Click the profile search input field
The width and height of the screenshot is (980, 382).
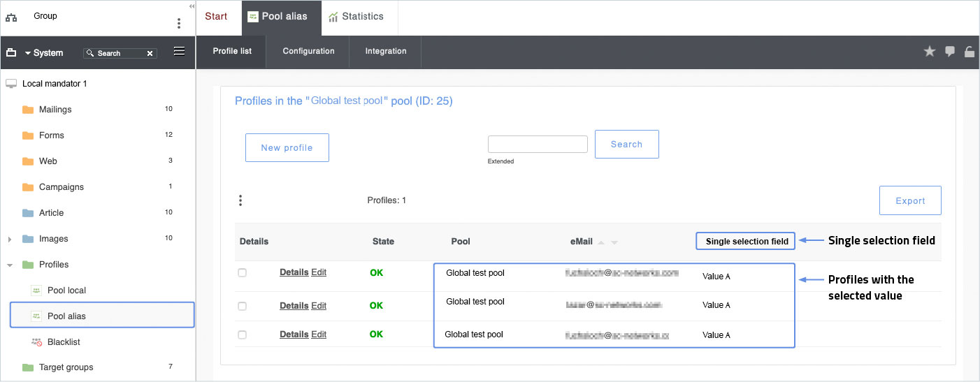coord(537,144)
